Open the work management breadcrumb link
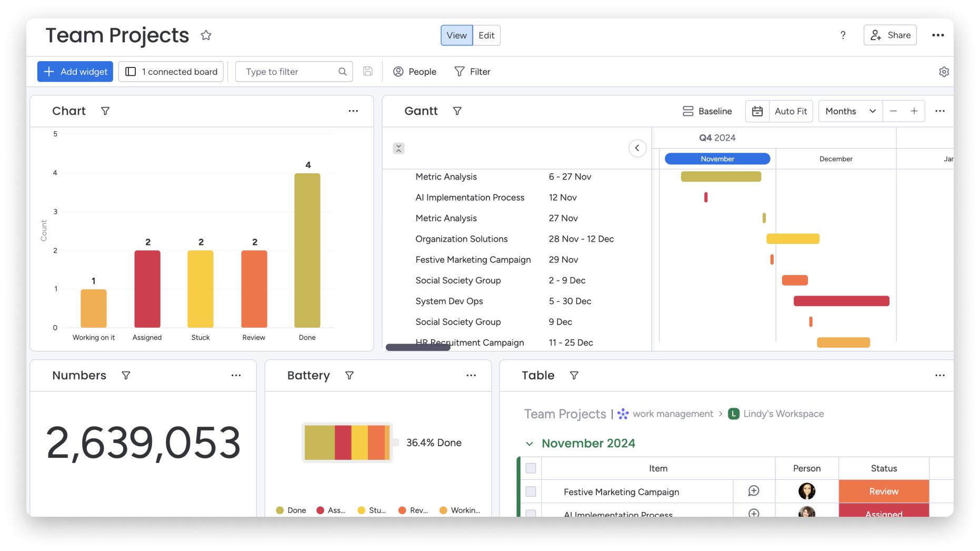Screen dimensions: 980x551 pyautogui.click(x=673, y=414)
